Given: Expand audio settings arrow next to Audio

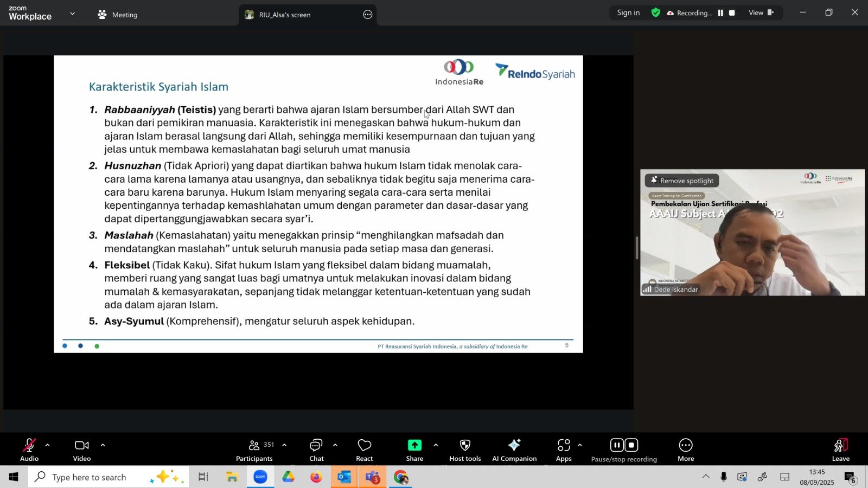Looking at the screenshot, I should tap(48, 445).
